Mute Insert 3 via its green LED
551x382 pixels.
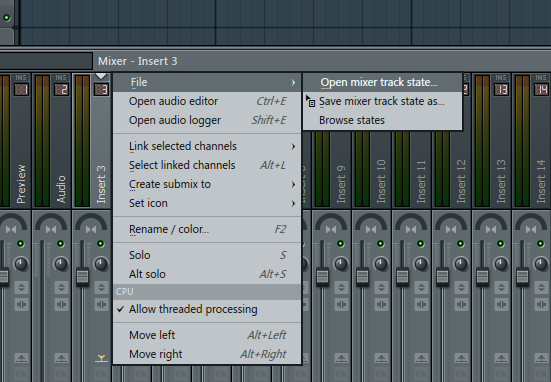[x=101, y=244]
